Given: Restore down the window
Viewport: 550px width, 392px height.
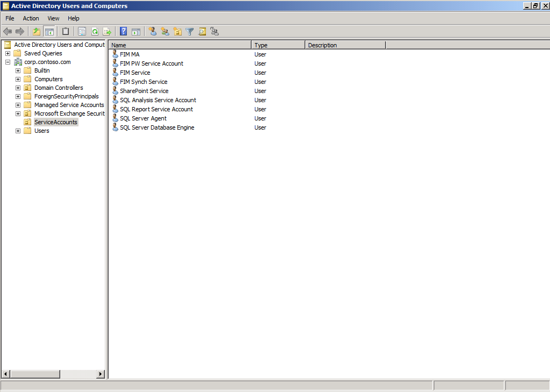Looking at the screenshot, I should point(535,5).
